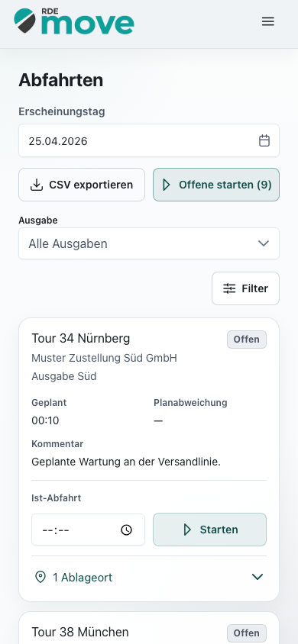Expand the 1 Ablageort section chevron

258,577
